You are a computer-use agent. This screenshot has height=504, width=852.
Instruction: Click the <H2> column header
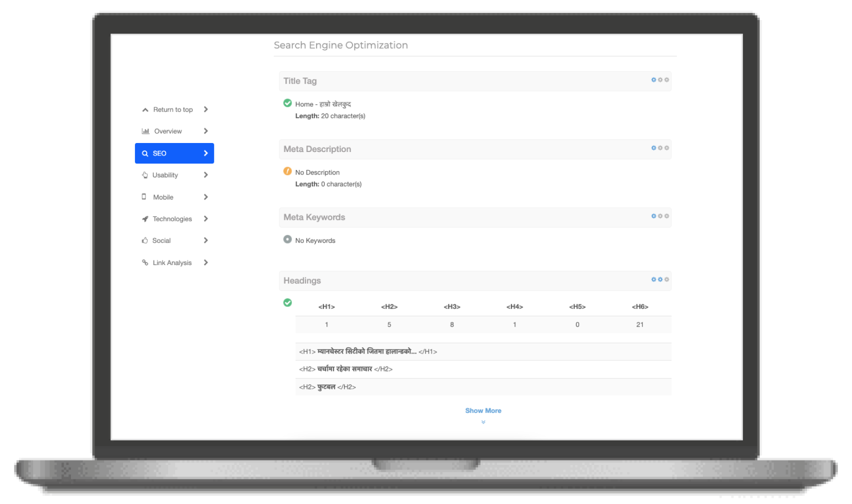click(389, 306)
